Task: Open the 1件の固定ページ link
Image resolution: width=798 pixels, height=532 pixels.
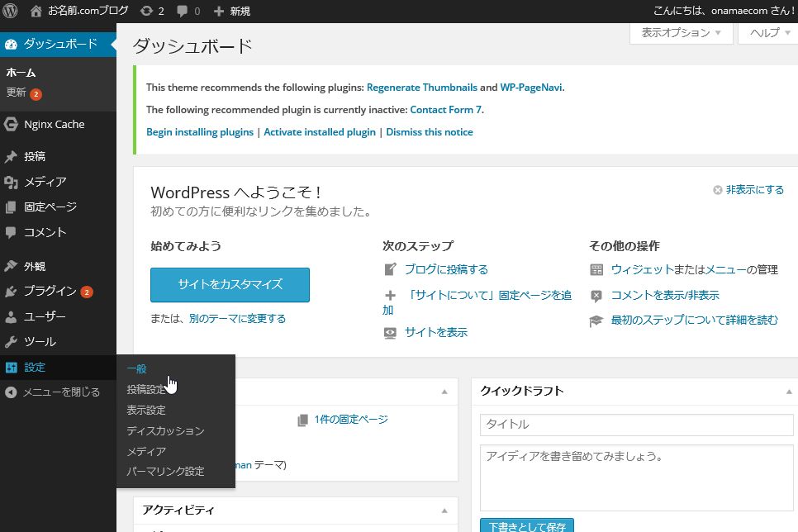Action: point(351,420)
